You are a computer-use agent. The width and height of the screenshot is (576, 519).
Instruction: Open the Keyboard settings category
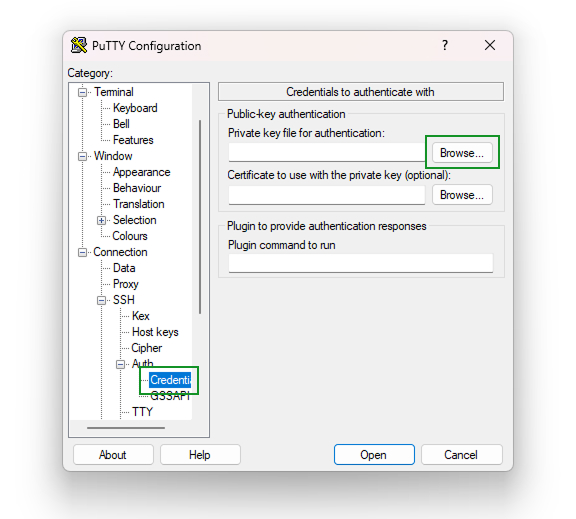click(x=135, y=108)
